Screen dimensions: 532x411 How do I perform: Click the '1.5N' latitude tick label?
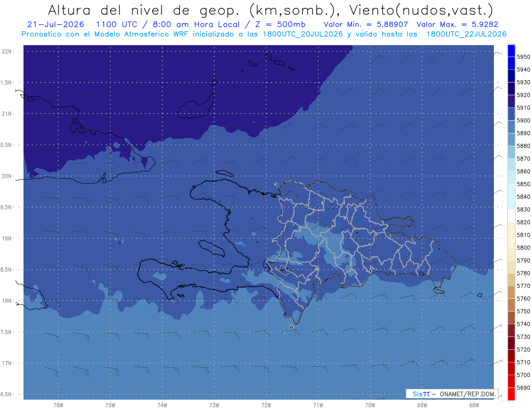[x=7, y=82]
